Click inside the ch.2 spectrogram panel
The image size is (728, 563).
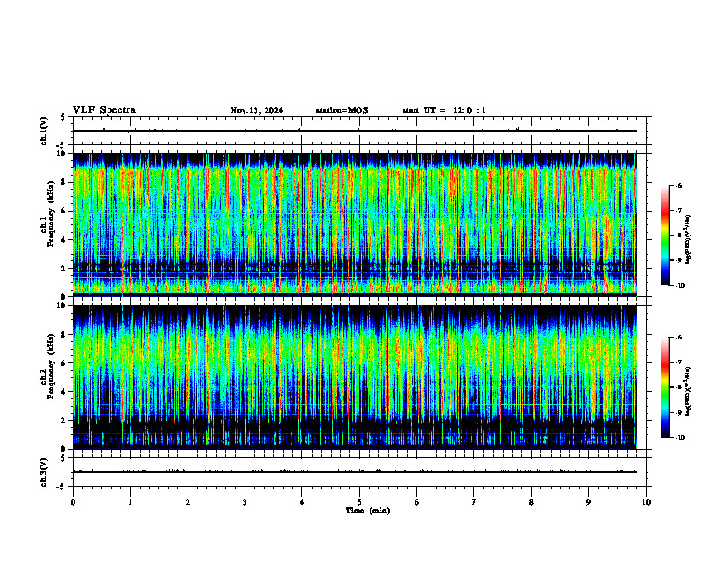click(x=355, y=377)
